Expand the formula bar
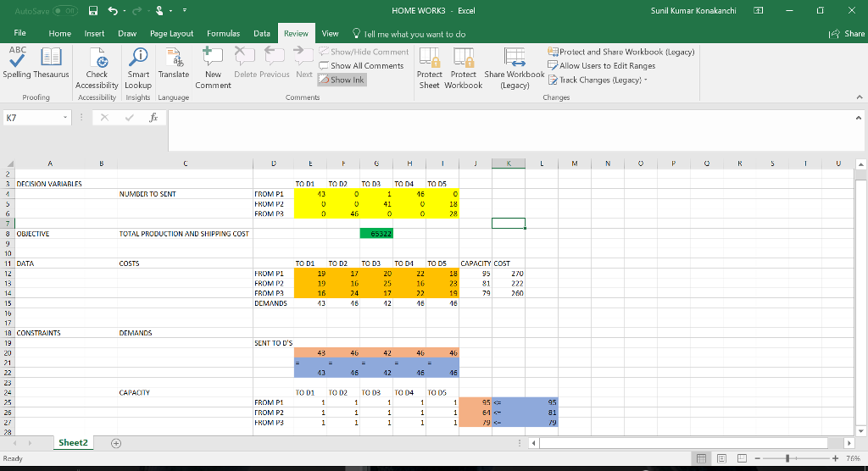Screen dimensions: 868x471 point(858,118)
